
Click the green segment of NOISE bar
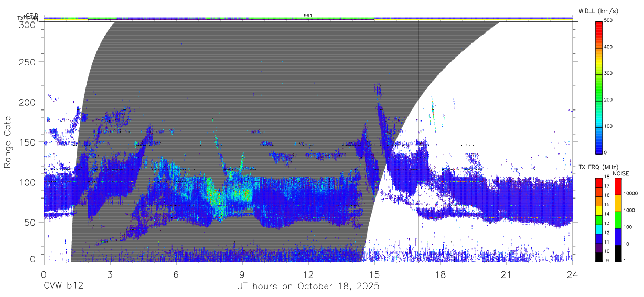617,219
